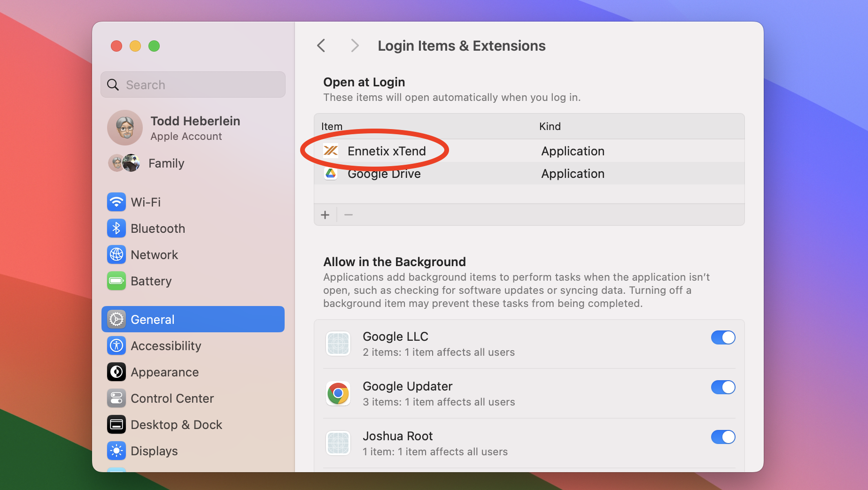Open Todd Heberlein Apple Account
This screenshot has width=868, height=490.
click(x=193, y=128)
